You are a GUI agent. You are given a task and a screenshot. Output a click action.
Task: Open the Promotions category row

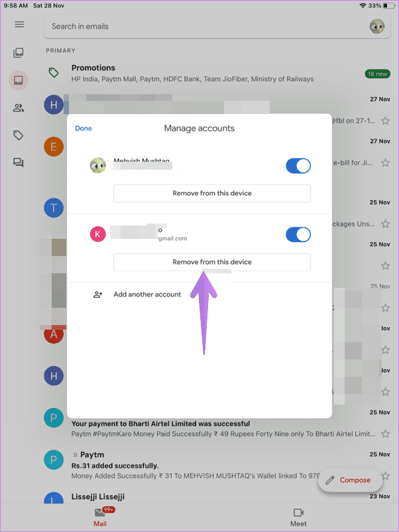(217, 73)
